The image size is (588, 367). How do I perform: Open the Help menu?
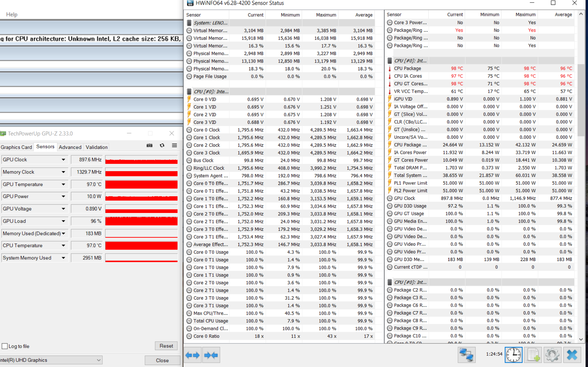[x=12, y=14]
